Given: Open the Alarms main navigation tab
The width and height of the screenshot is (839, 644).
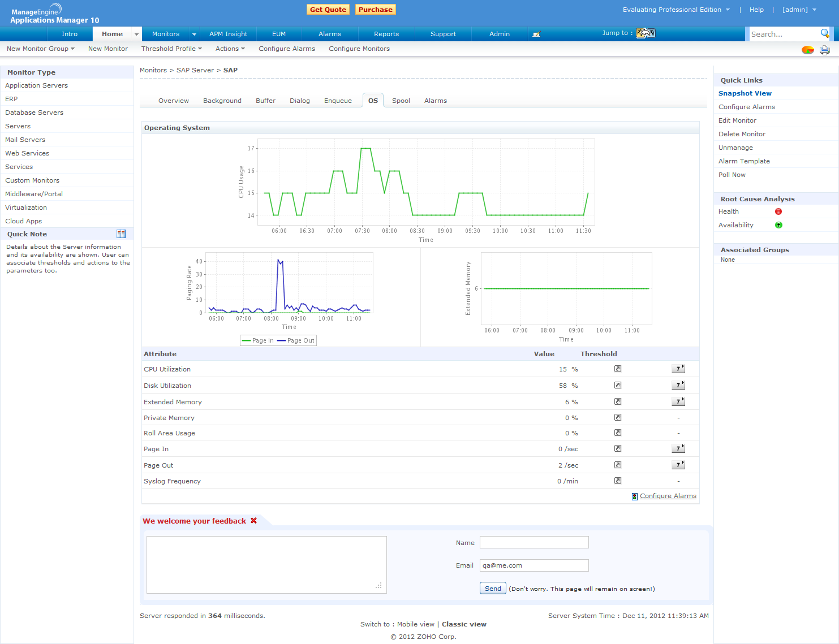Looking at the screenshot, I should coord(330,34).
